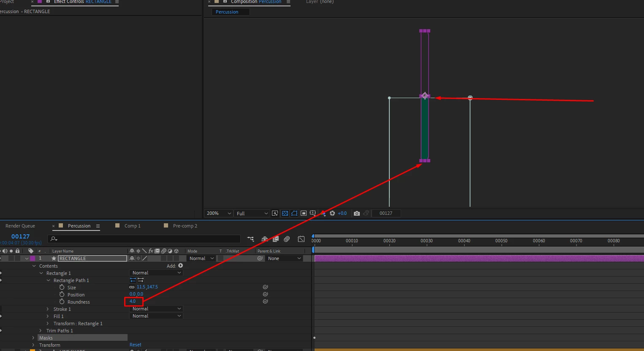Click the Position property pick whip spiral
This screenshot has width=644, height=351.
pyautogui.click(x=265, y=294)
